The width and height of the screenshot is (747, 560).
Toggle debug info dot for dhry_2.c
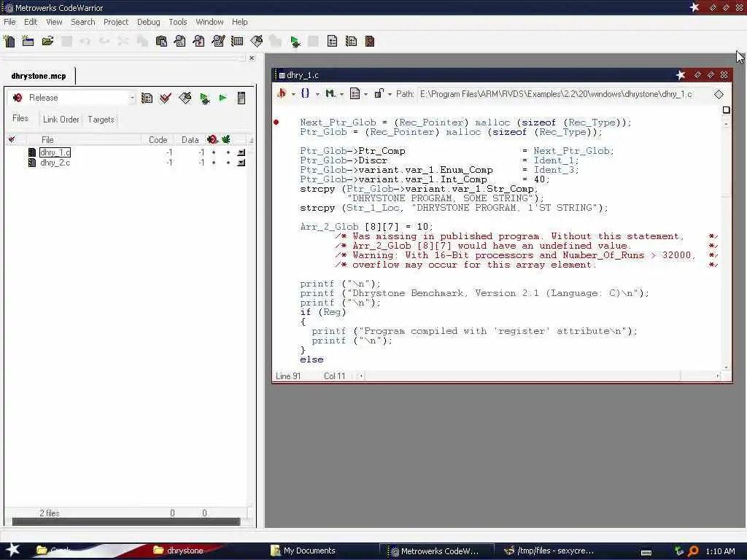click(x=214, y=163)
